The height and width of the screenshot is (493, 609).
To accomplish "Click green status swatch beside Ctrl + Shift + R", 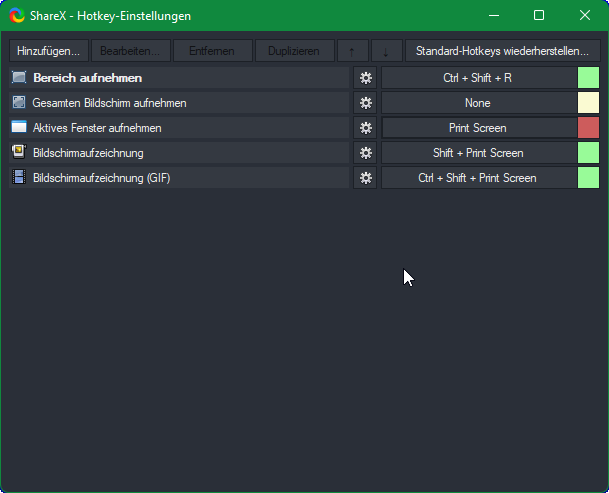I will point(588,78).
